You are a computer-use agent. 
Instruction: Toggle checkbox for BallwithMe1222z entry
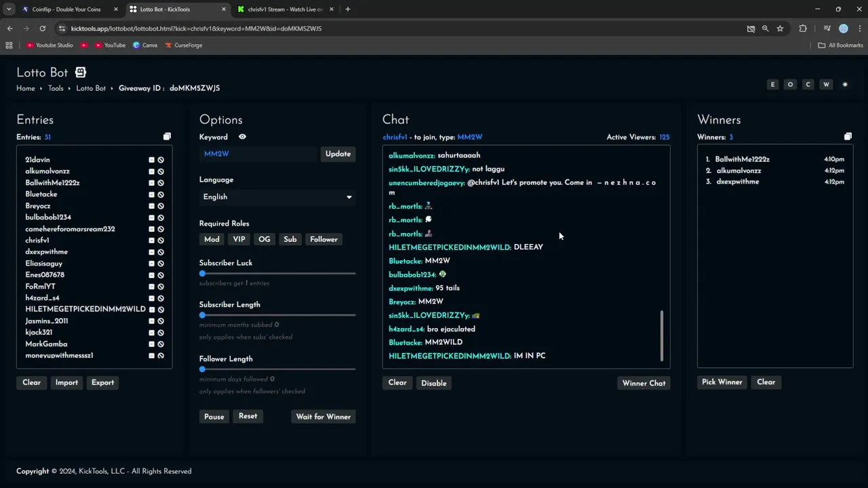pos(151,183)
